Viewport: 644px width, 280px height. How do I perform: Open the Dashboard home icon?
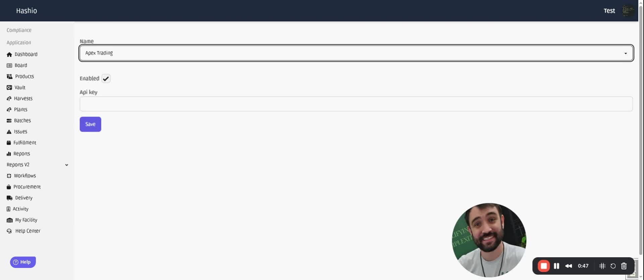pos(9,54)
